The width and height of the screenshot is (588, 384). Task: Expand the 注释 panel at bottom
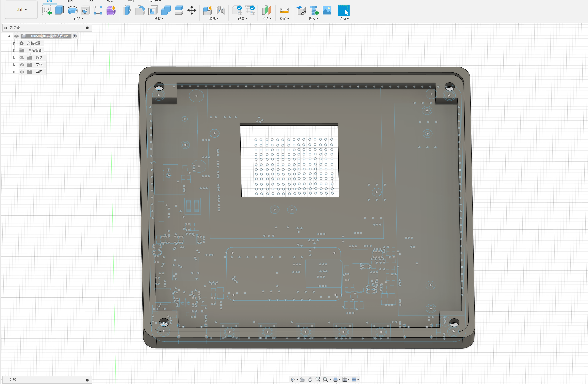point(87,380)
